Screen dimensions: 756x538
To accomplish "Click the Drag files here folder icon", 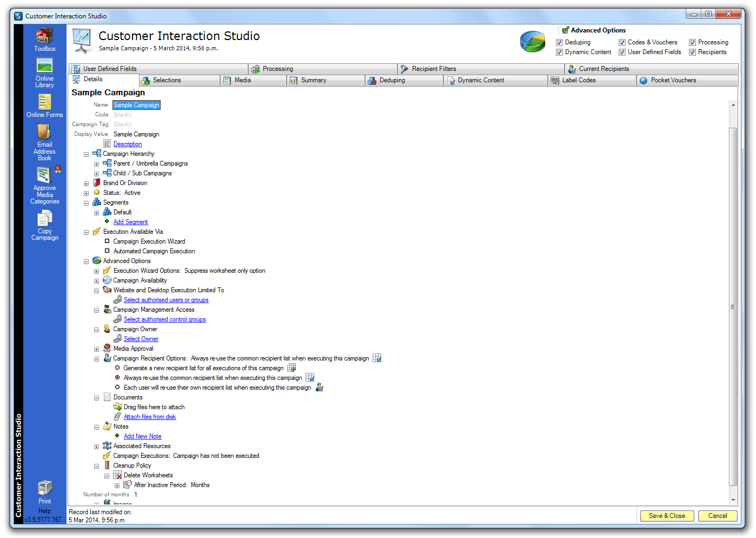I will pyautogui.click(x=117, y=407).
